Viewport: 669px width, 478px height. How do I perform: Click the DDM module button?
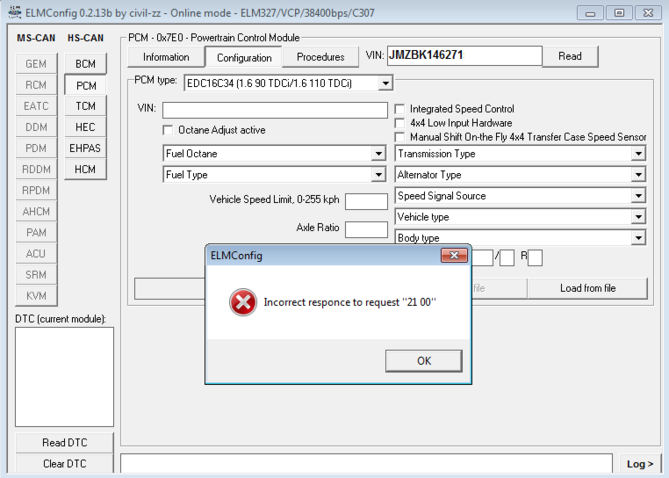click(36, 127)
